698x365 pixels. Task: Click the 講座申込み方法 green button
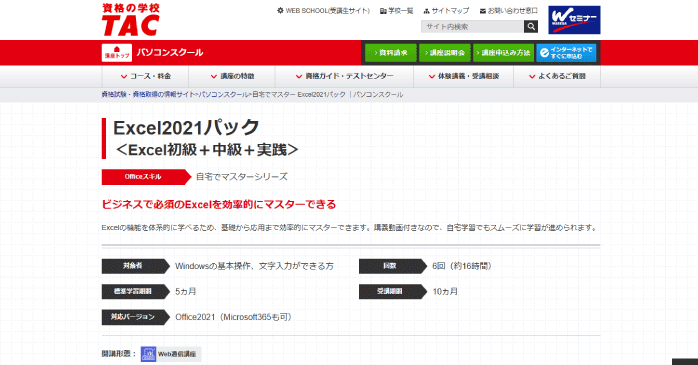(503, 53)
